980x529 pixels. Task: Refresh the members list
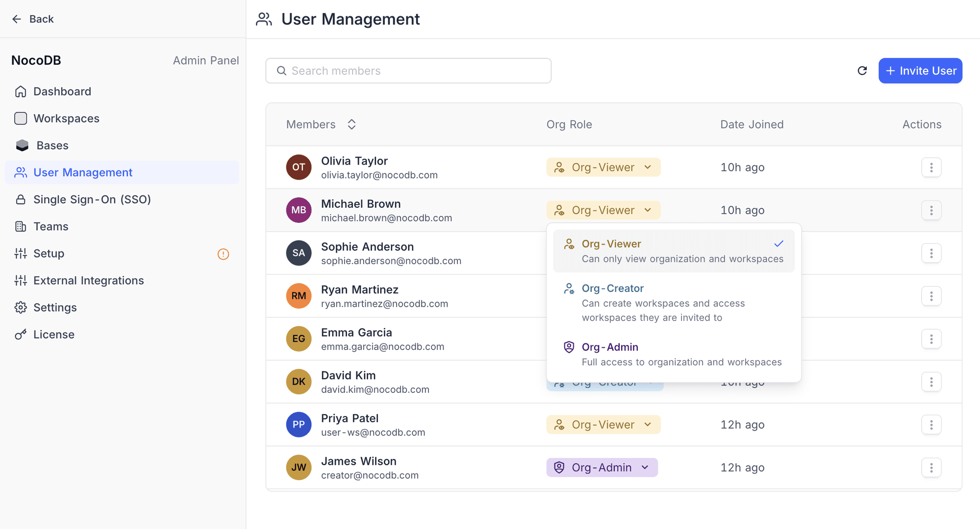tap(863, 71)
